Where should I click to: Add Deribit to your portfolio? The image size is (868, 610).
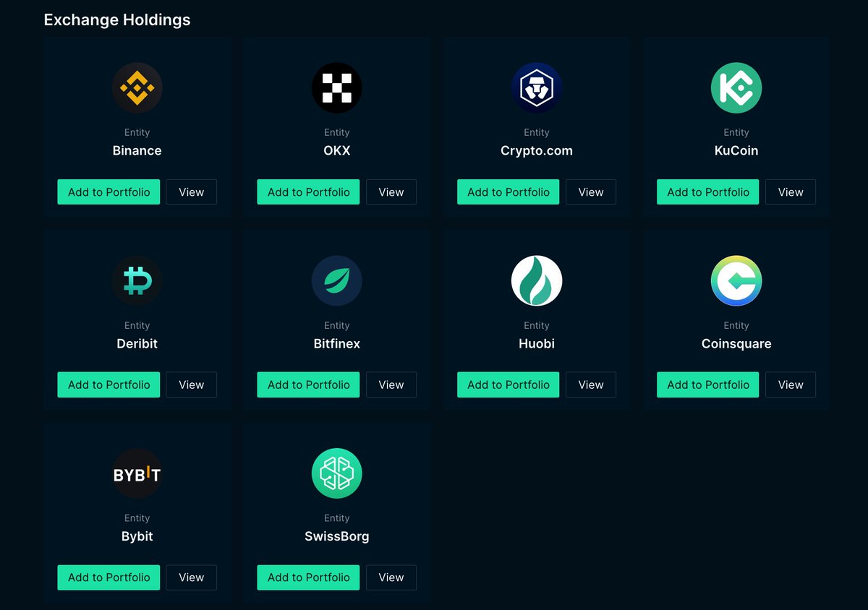coord(109,385)
